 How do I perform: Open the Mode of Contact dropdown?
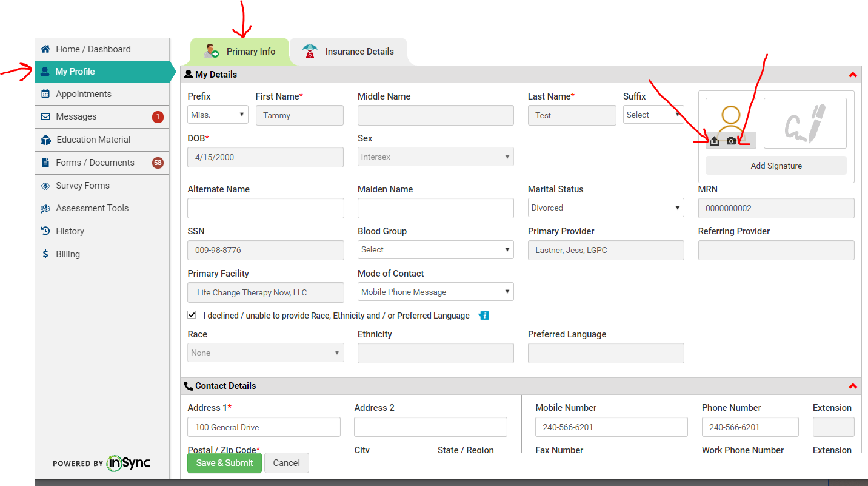[436, 292]
